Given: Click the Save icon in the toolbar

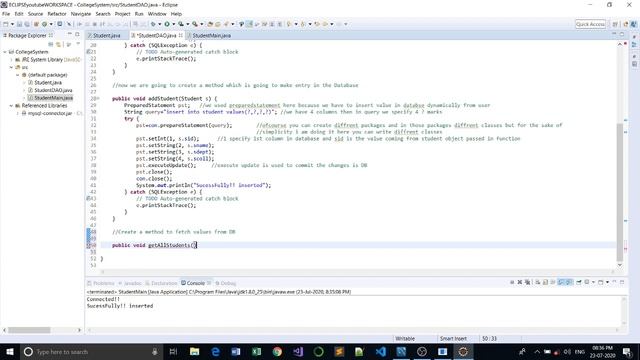Looking at the screenshot, I should (19, 24).
